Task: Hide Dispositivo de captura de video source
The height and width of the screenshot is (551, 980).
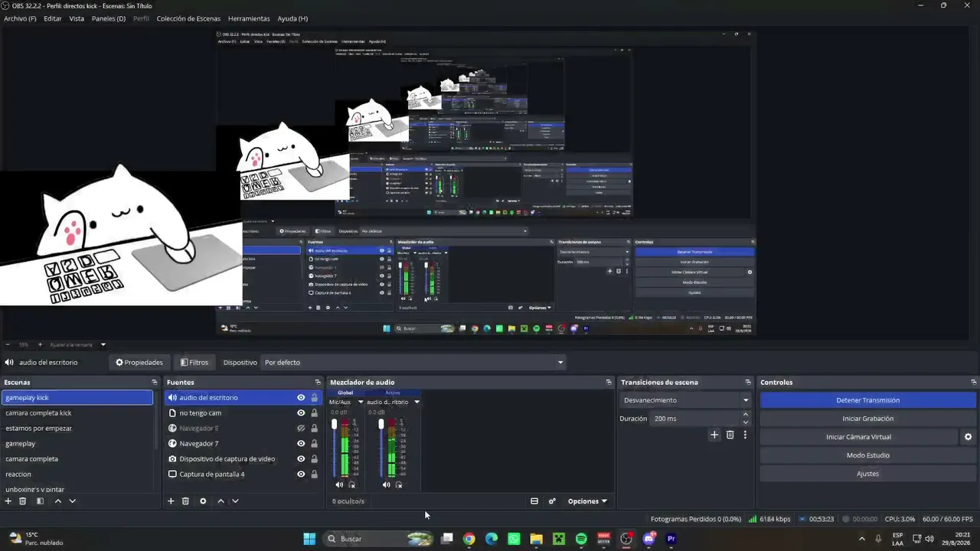Action: (301, 459)
